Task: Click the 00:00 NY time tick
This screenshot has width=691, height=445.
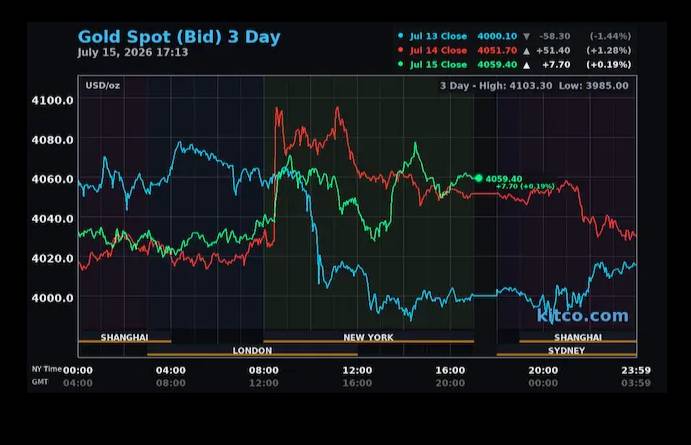Action: (78, 371)
